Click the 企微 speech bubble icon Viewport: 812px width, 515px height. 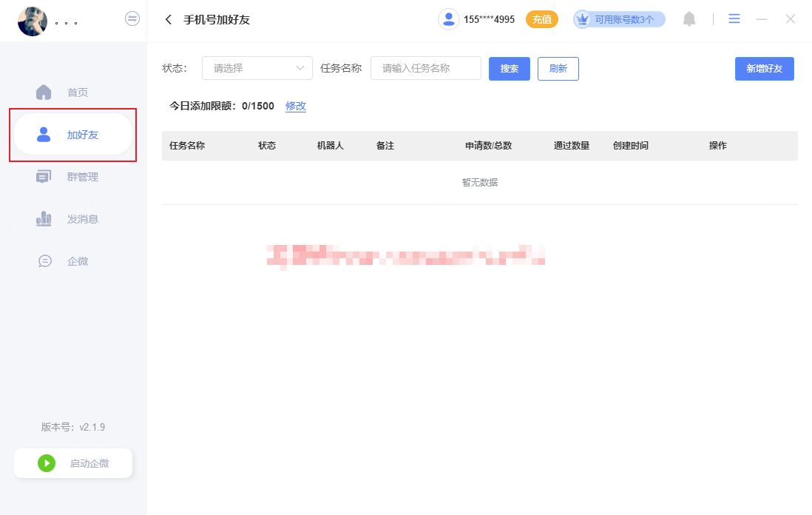[x=45, y=261]
